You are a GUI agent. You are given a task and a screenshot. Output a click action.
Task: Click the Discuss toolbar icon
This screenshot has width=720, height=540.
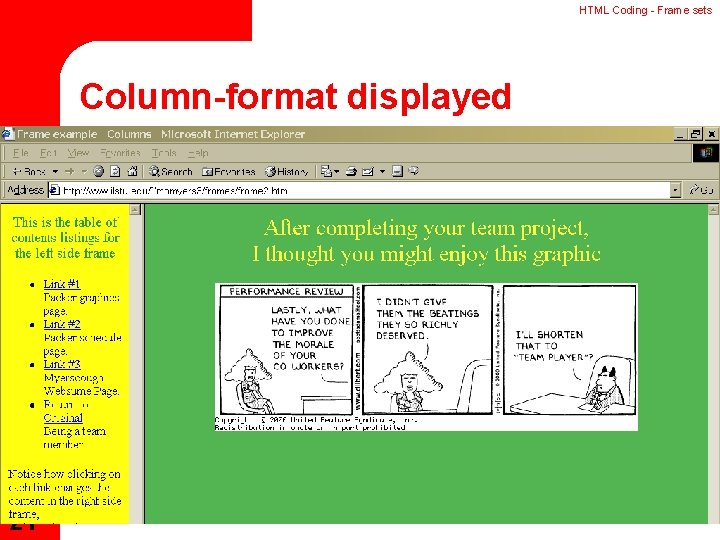(397, 171)
